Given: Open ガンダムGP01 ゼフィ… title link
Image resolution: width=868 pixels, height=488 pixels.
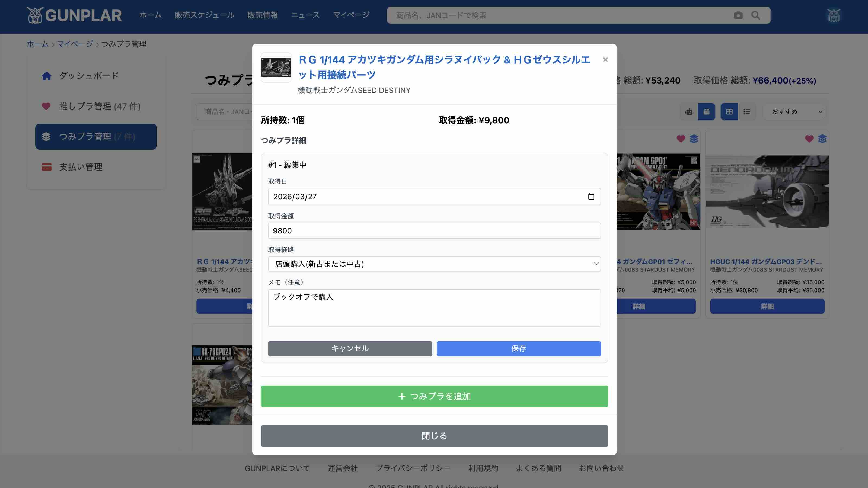Looking at the screenshot, I should 654,262.
